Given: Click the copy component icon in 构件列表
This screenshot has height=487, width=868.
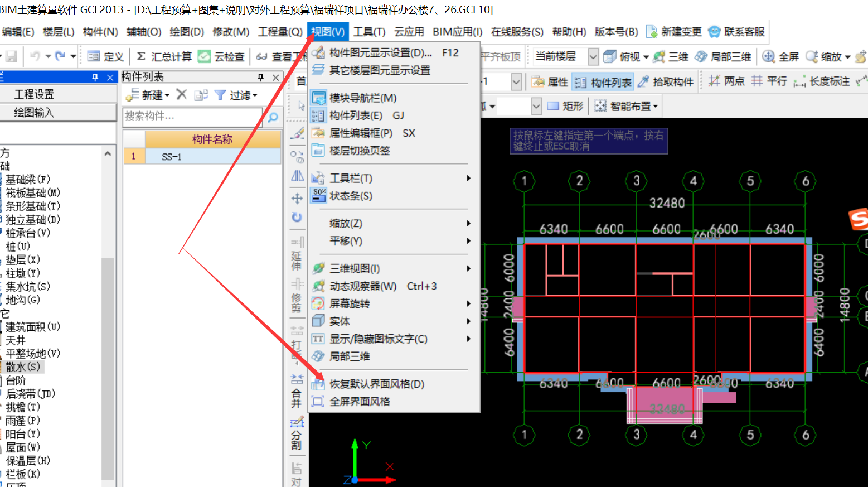Looking at the screenshot, I should [x=201, y=95].
